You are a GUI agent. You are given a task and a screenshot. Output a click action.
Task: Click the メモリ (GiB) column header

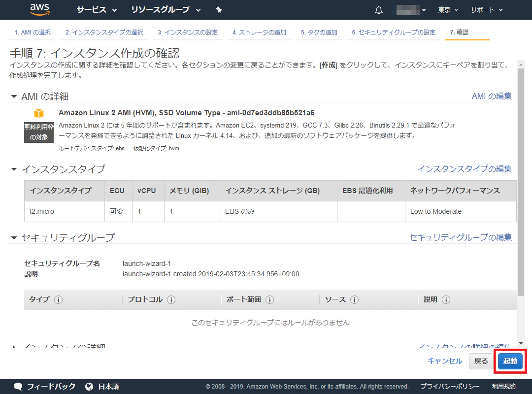point(192,191)
